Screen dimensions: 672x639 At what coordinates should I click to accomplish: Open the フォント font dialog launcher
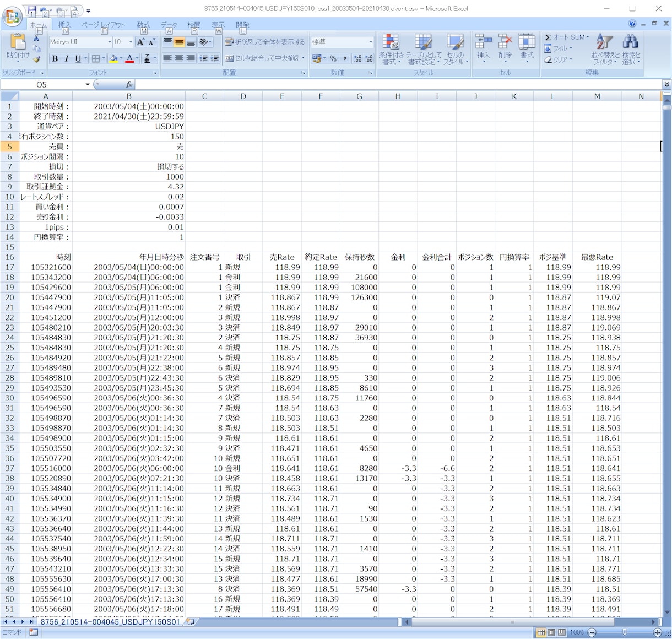(x=154, y=73)
